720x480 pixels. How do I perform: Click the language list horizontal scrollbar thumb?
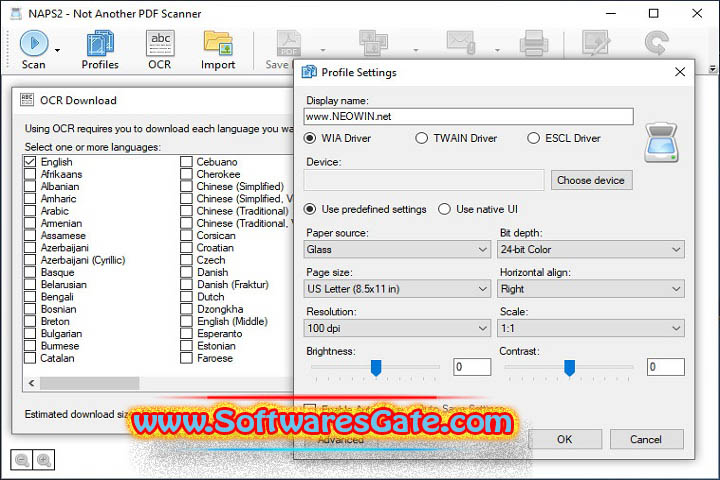[x=90, y=383]
